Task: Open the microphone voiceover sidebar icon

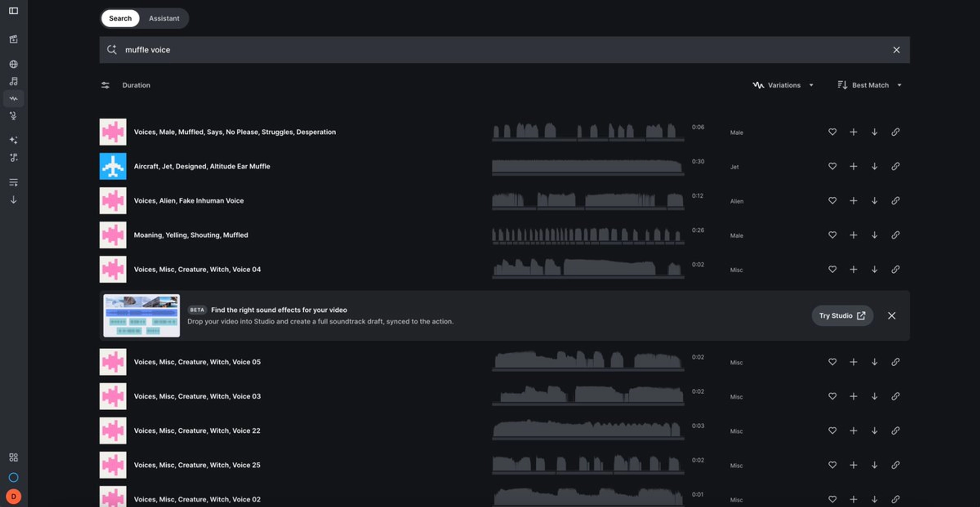Action: (x=14, y=116)
